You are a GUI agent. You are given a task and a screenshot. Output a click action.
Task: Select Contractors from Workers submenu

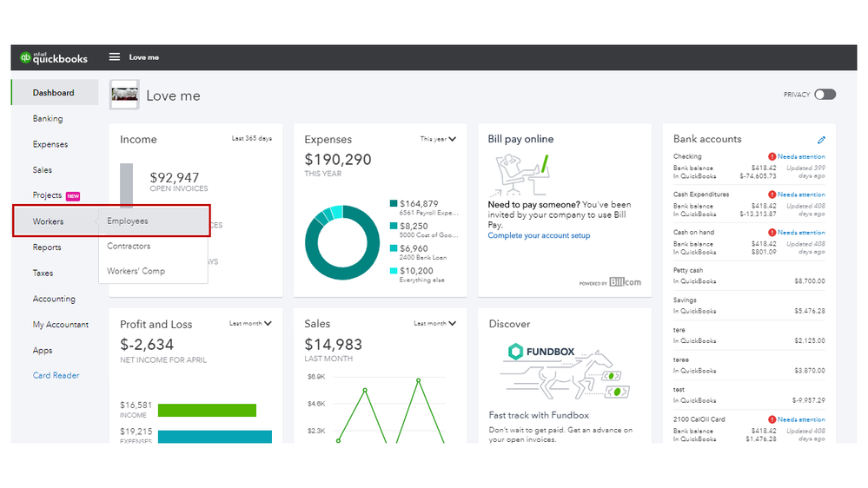129,246
